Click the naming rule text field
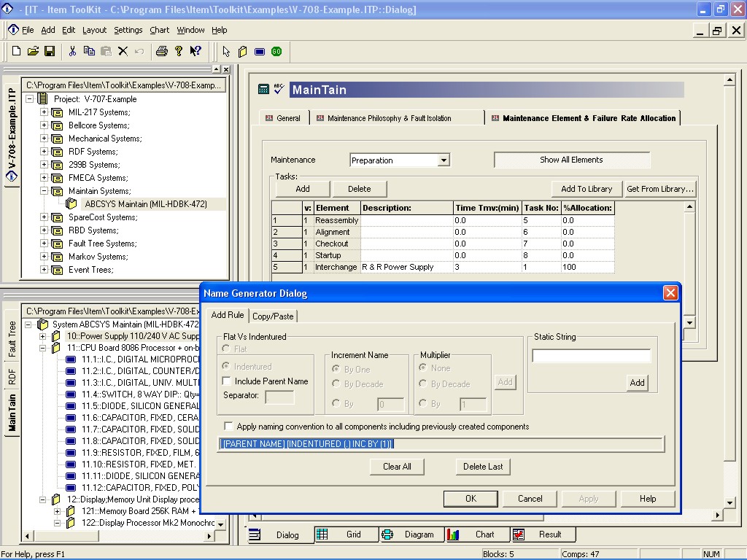 (x=441, y=444)
